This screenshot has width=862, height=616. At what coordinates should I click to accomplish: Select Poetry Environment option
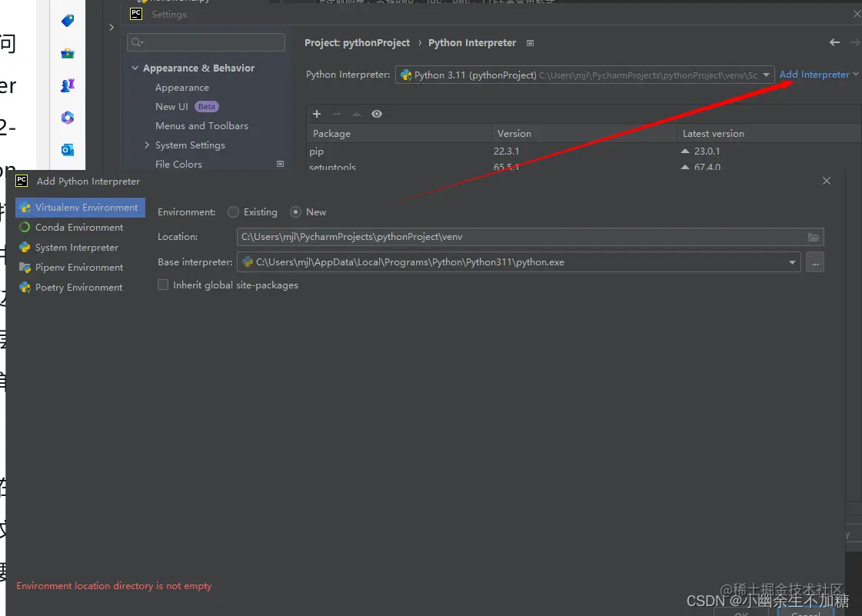coord(80,287)
